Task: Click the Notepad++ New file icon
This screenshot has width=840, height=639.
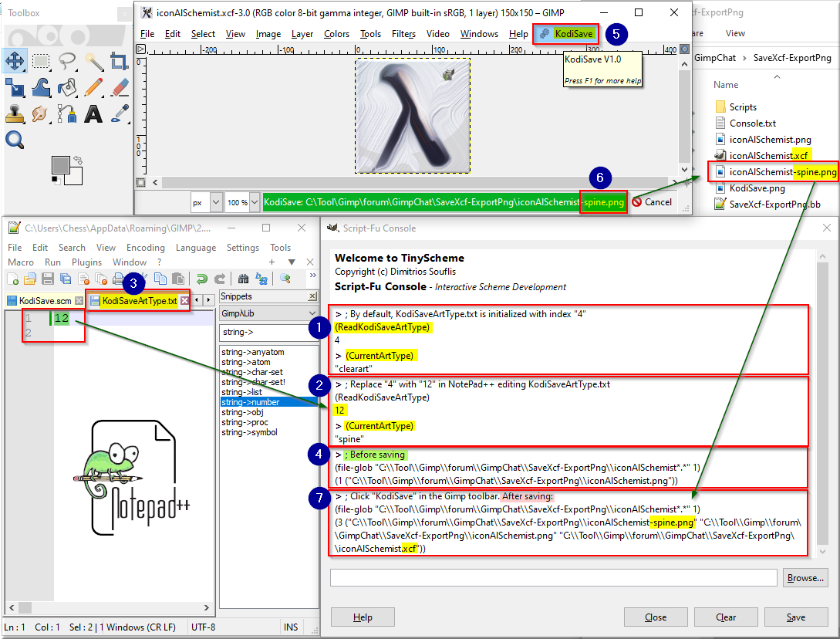Action: [13, 279]
